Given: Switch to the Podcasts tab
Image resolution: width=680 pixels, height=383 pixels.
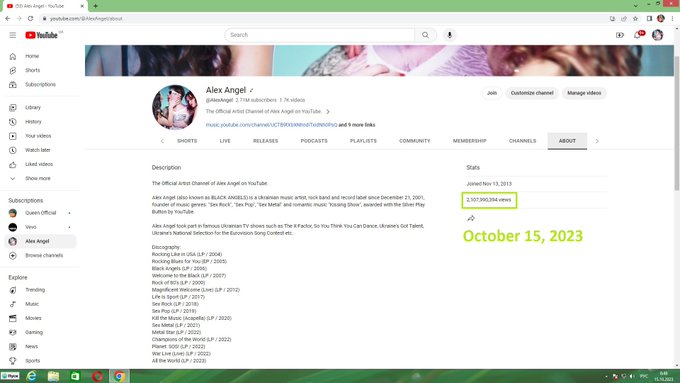Looking at the screenshot, I should [x=314, y=141].
